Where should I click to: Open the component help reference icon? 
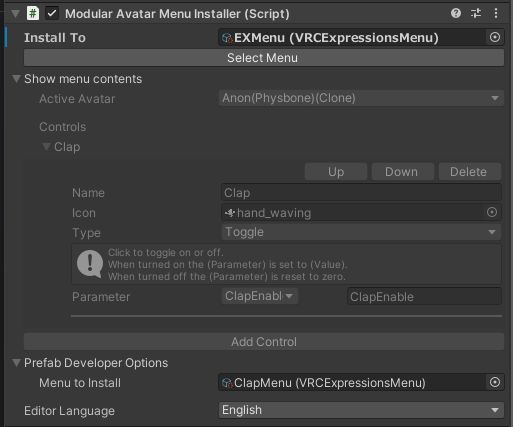click(x=456, y=13)
